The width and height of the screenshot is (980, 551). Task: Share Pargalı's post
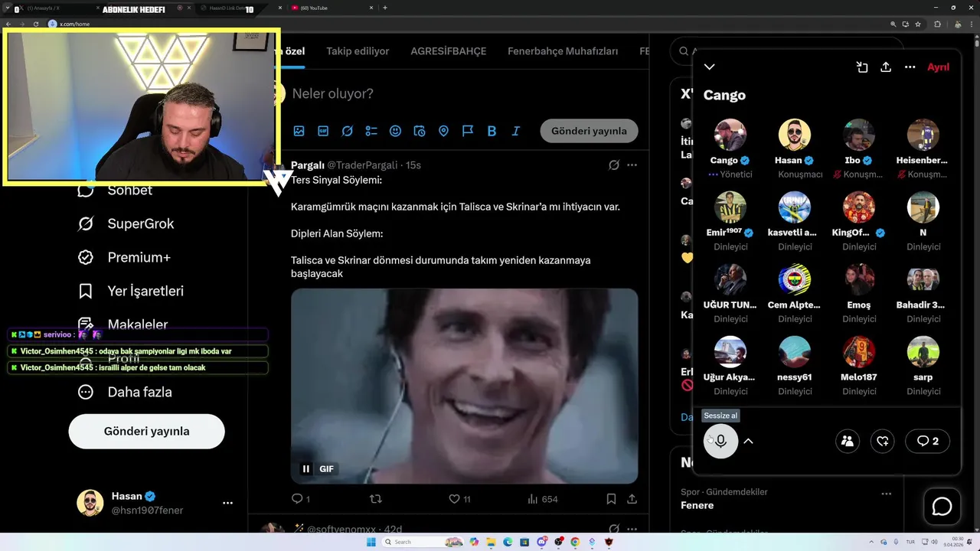632,499
